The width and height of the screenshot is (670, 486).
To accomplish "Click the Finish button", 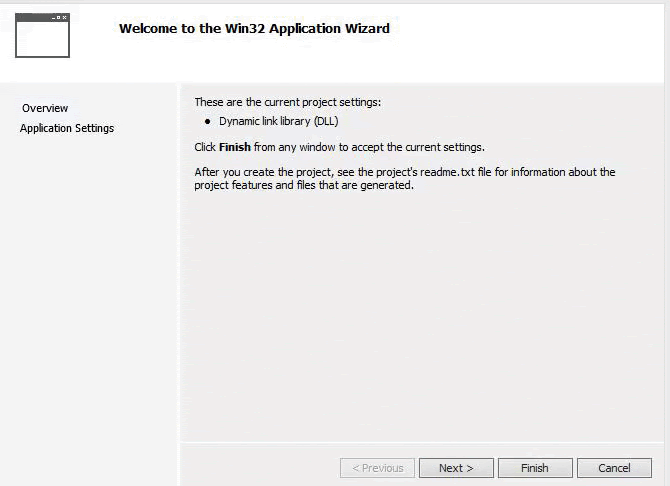I will pyautogui.click(x=535, y=468).
